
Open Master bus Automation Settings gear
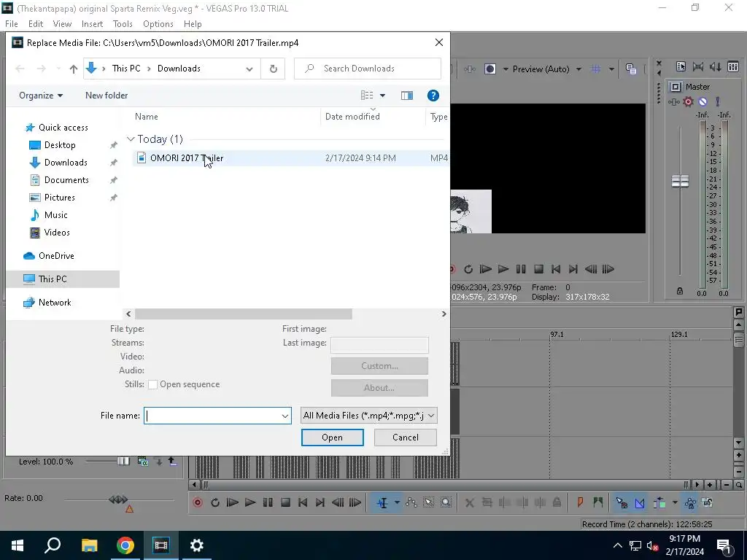(x=688, y=101)
